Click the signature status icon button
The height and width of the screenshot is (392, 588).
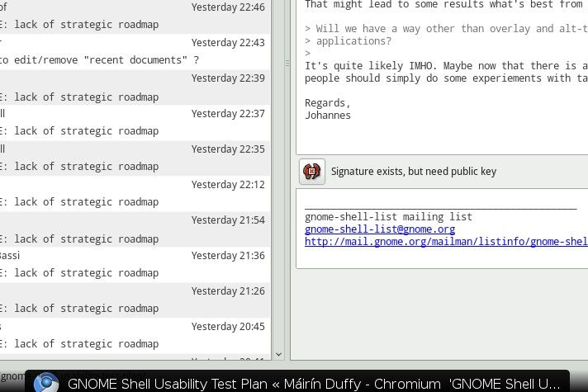(311, 172)
